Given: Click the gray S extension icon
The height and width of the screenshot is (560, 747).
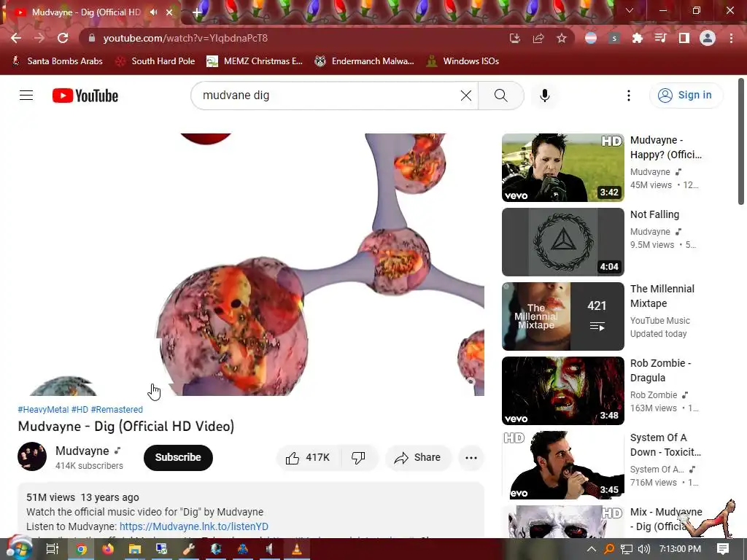Looking at the screenshot, I should pos(614,38).
